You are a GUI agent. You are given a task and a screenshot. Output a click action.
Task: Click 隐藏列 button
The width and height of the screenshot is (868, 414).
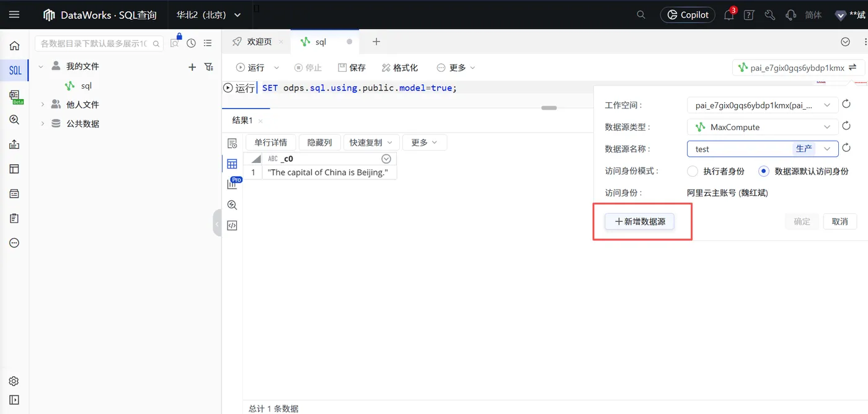pyautogui.click(x=320, y=143)
